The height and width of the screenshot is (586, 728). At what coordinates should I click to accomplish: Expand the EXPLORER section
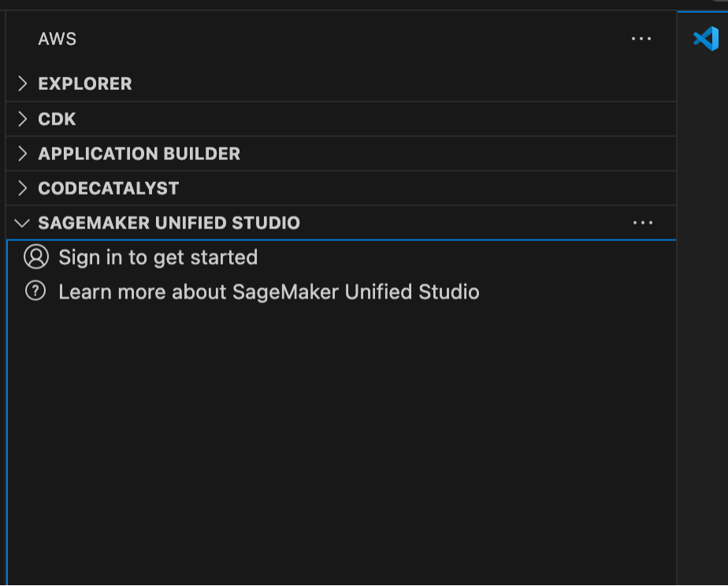[x=84, y=83]
